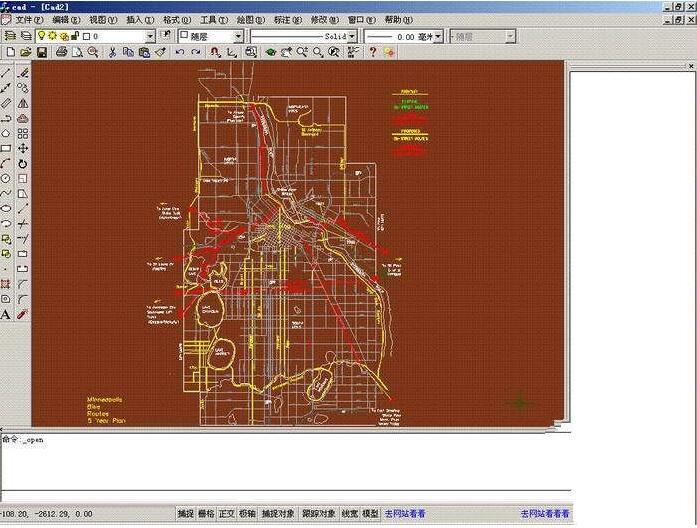Redo the last undone action
The image size is (697, 528).
[x=196, y=52]
